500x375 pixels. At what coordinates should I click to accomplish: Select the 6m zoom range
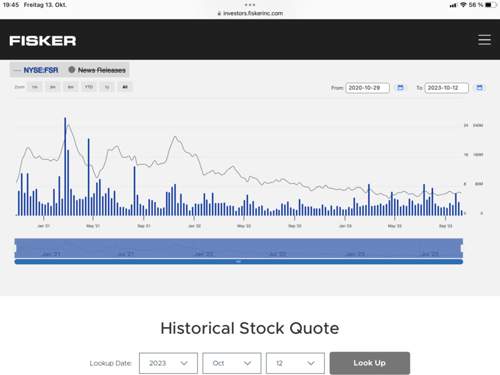(x=71, y=87)
